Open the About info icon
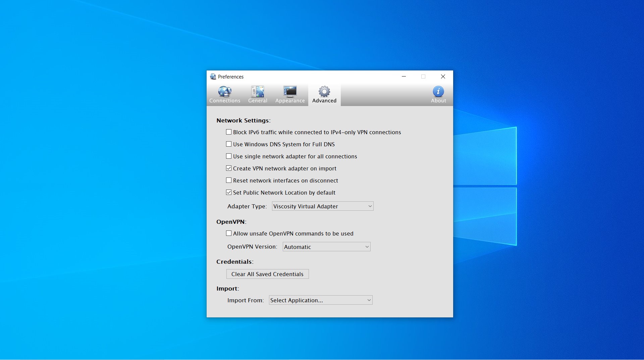 [x=438, y=91]
